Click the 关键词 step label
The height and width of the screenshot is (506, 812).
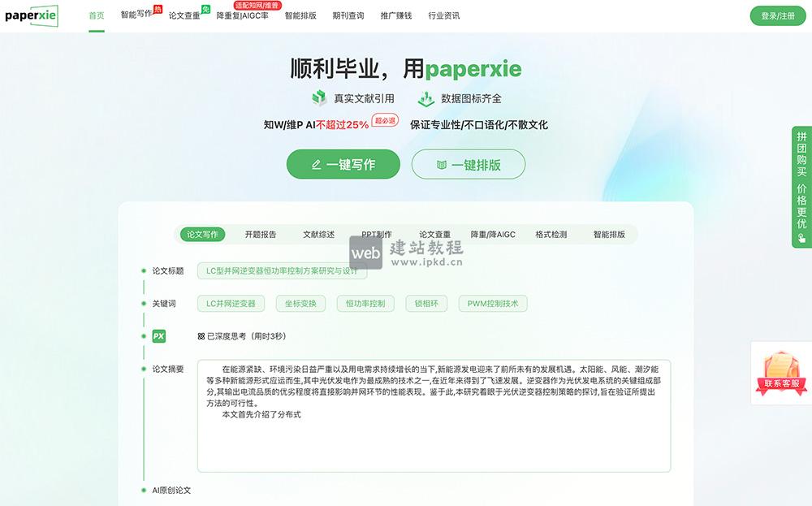pyautogui.click(x=164, y=304)
